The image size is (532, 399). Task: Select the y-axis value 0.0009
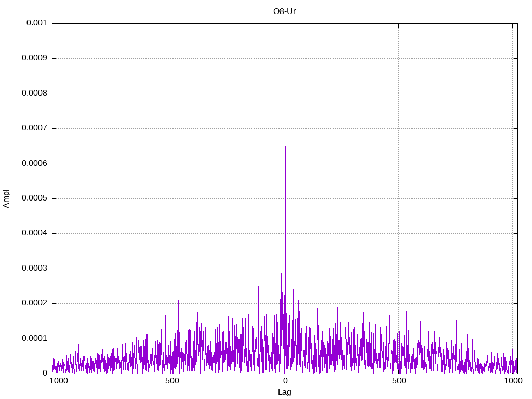click(x=34, y=58)
